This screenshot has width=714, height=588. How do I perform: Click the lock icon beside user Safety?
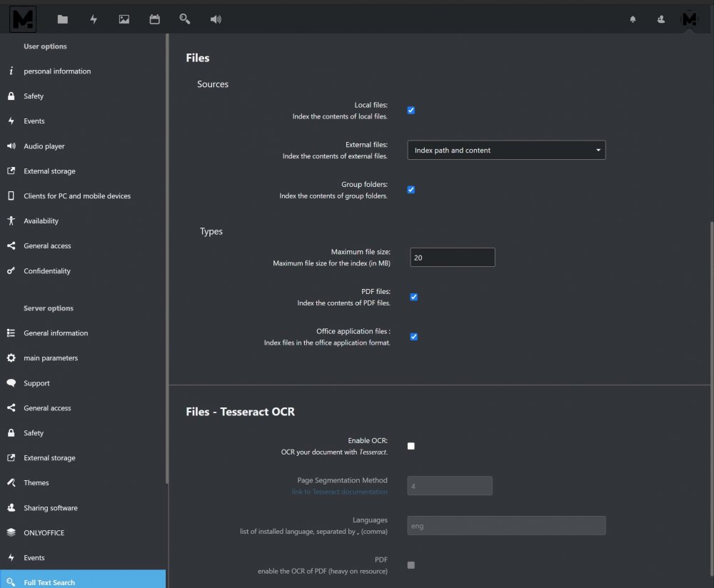coord(11,96)
